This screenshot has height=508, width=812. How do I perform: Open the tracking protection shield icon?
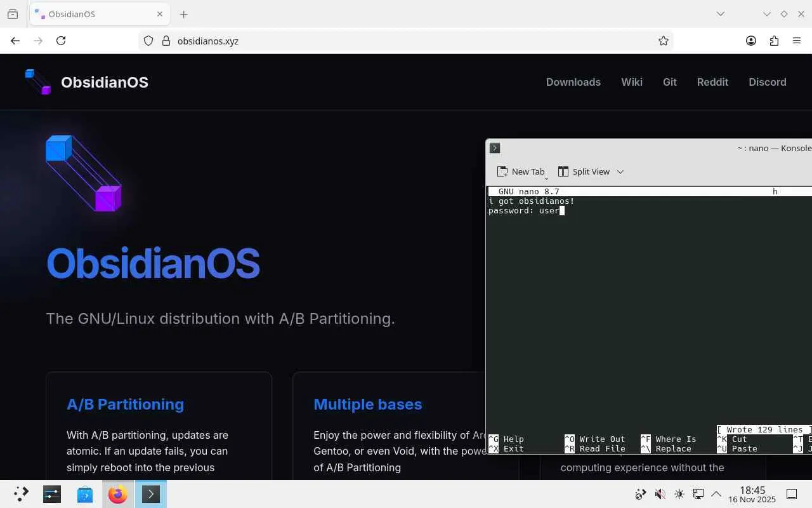(148, 41)
